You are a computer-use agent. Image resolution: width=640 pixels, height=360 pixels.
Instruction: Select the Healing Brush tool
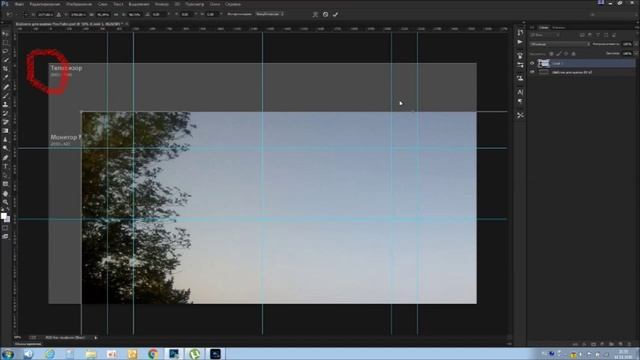click(5, 87)
